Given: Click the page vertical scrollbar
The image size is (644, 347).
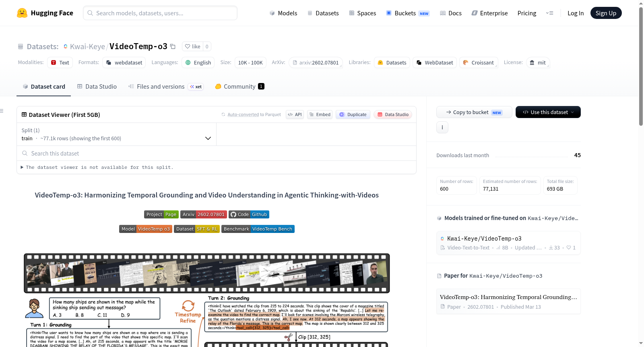Looking at the screenshot, I should pos(641,66).
